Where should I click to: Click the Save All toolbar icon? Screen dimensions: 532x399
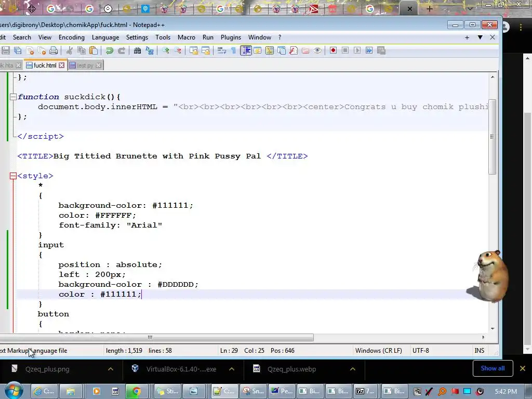(18, 50)
